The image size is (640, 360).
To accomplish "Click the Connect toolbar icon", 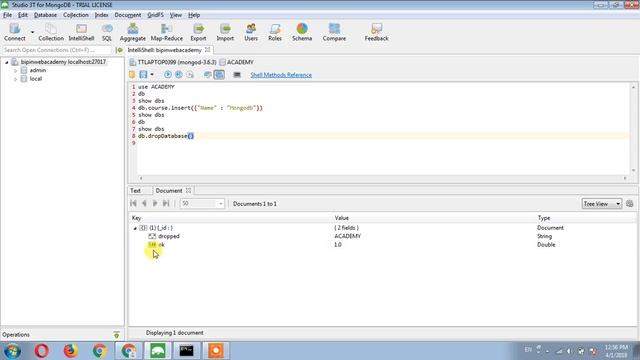I will click(x=15, y=32).
